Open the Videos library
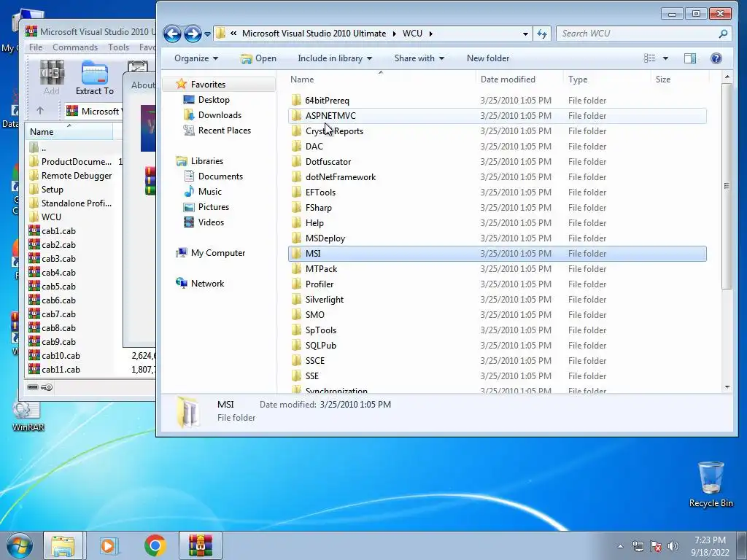Viewport: 747px width, 560px height. coord(211,222)
